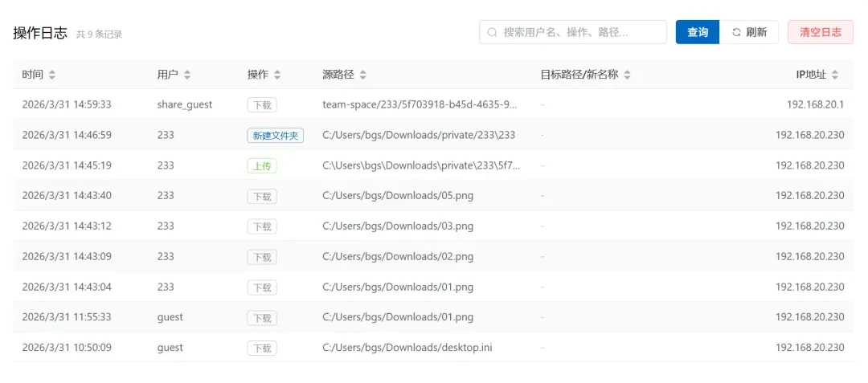Image resolution: width=868 pixels, height=383 pixels.
Task: Click 01.png path in the 14:43:04 row
Action: pyautogui.click(x=398, y=287)
